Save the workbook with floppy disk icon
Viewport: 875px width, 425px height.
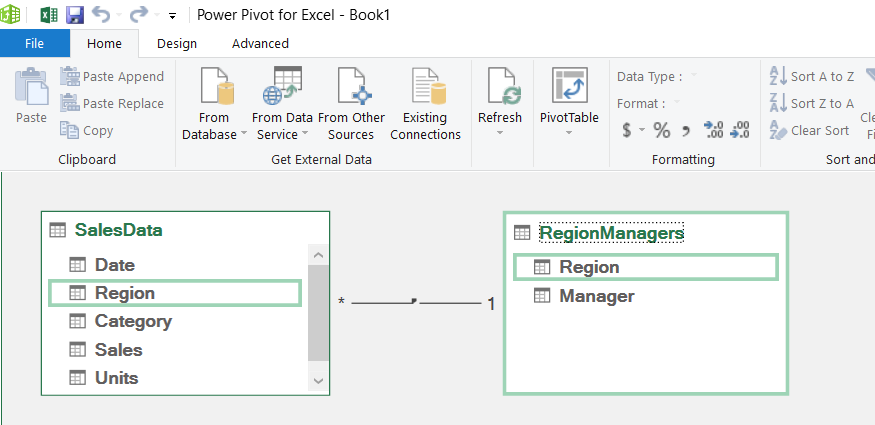[x=75, y=15]
